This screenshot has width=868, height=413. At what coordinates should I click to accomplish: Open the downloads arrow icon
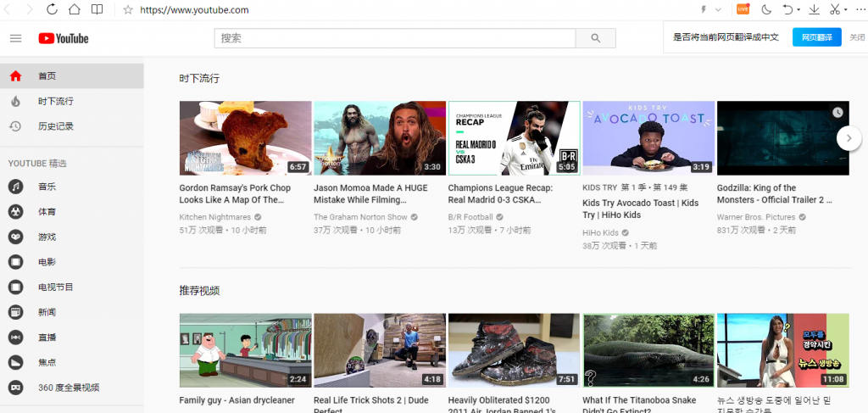pyautogui.click(x=815, y=9)
